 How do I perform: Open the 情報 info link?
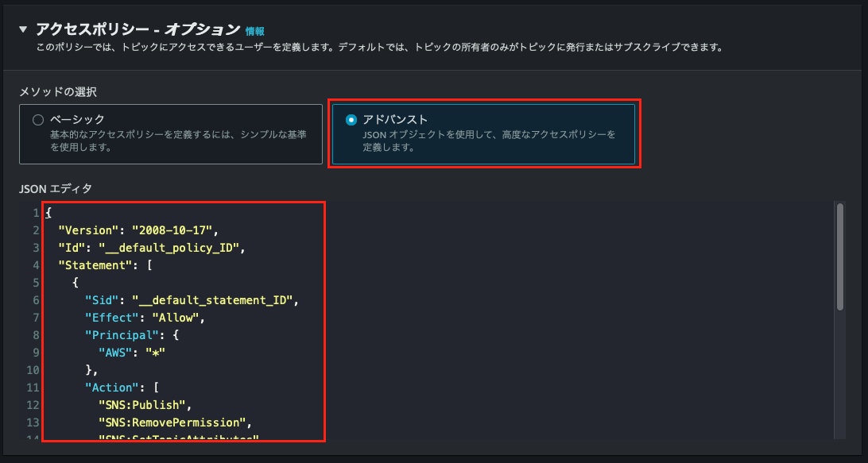tap(254, 31)
